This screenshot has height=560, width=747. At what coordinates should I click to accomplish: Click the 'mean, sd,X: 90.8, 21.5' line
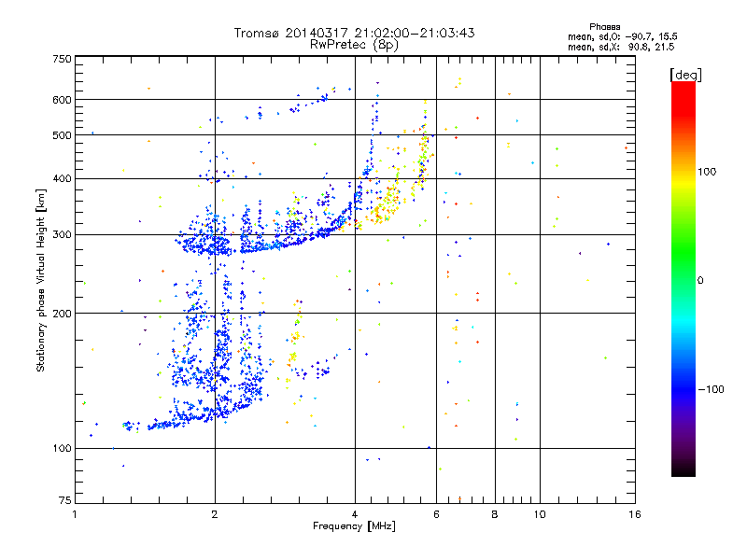pos(621,48)
